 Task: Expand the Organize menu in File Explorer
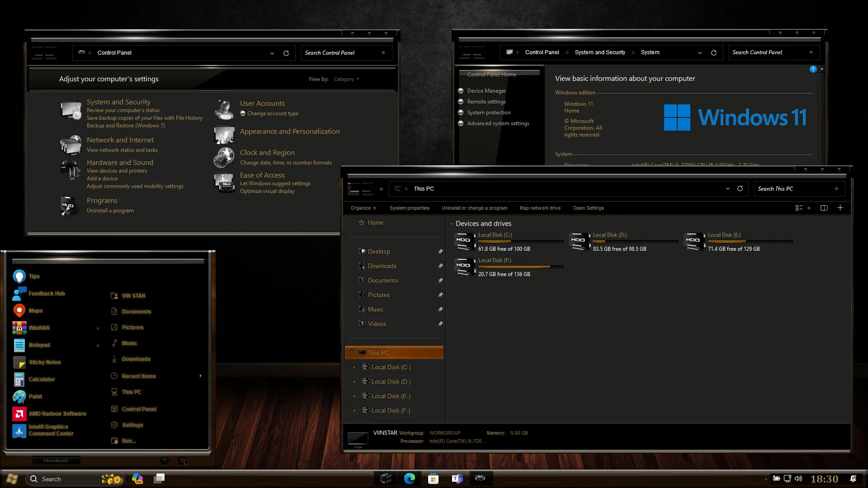[363, 208]
